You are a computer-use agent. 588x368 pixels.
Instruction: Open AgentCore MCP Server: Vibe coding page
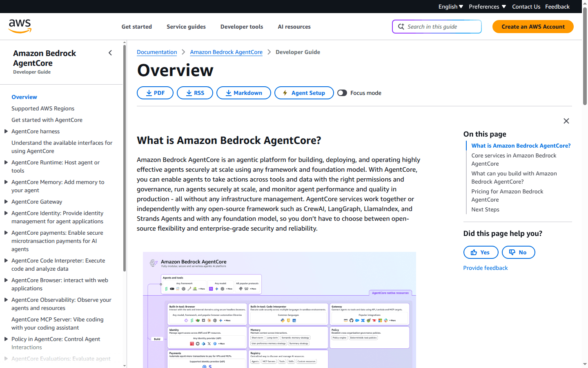pyautogui.click(x=58, y=323)
